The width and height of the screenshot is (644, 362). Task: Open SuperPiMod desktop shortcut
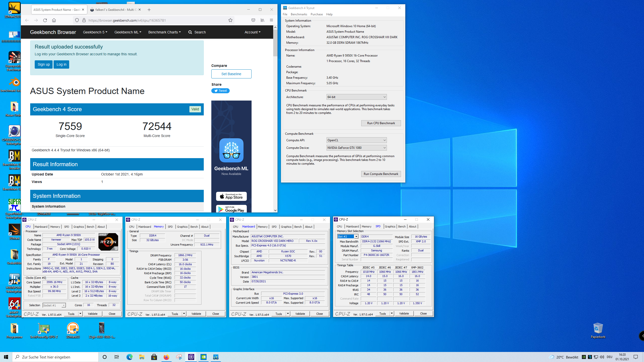point(14,209)
